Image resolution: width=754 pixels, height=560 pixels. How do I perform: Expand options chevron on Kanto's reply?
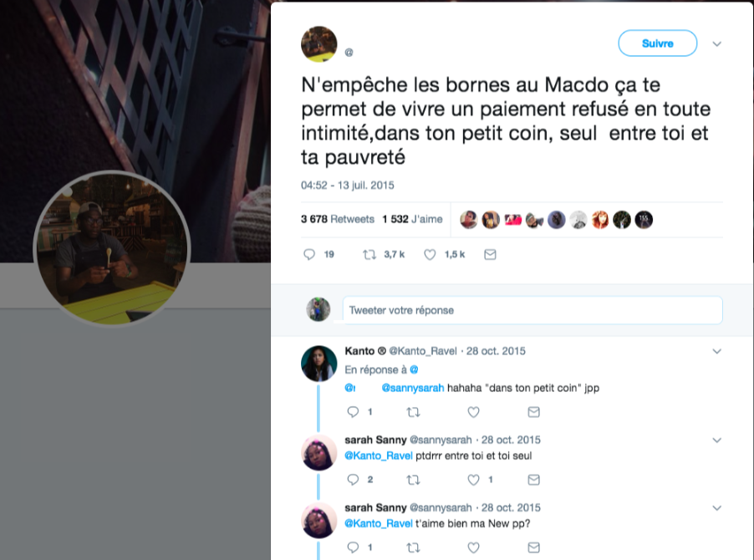point(716,351)
